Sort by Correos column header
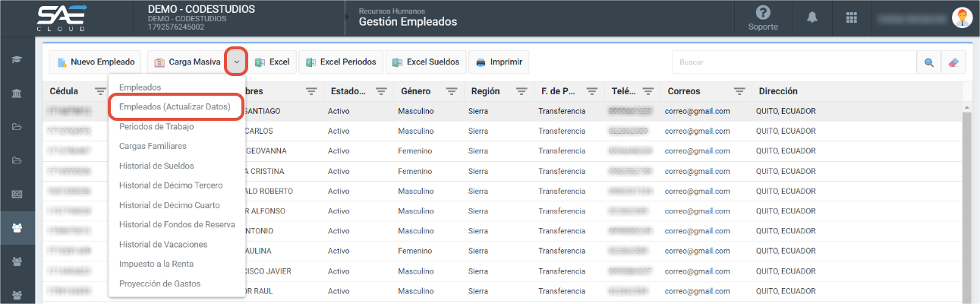Screen dimensions: 980x304 pos(684,91)
